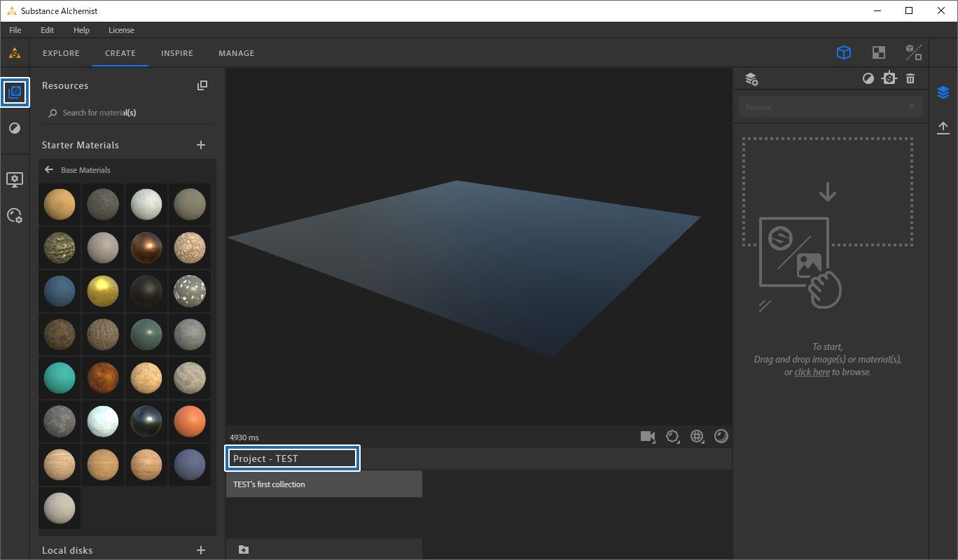The image size is (958, 560).
Task: Delete layer with trash icon
Action: click(x=910, y=79)
